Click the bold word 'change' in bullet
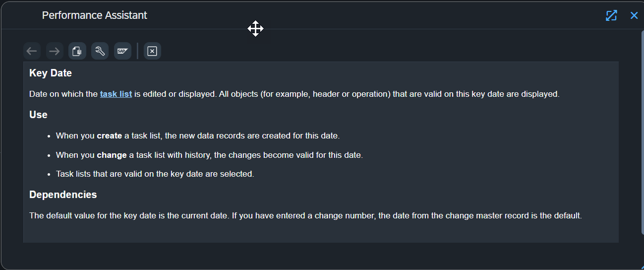The image size is (644, 270). click(112, 155)
